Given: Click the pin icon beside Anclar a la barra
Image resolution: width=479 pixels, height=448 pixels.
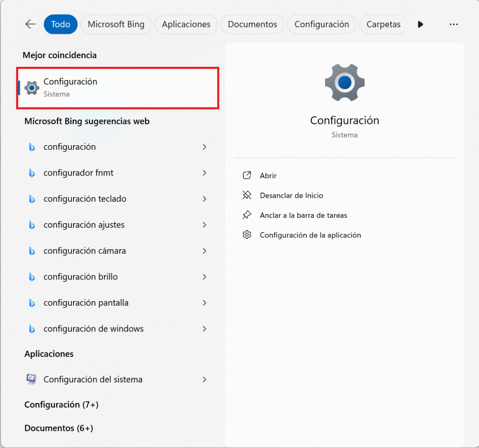Looking at the screenshot, I should 247,215.
